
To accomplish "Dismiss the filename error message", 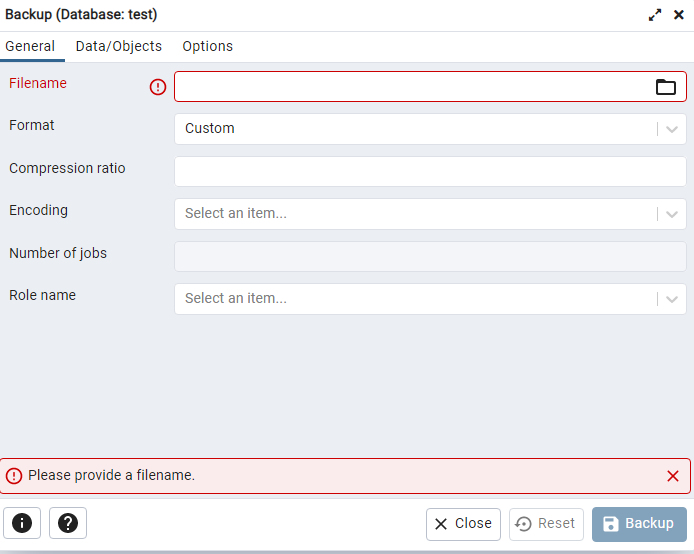I will click(673, 476).
